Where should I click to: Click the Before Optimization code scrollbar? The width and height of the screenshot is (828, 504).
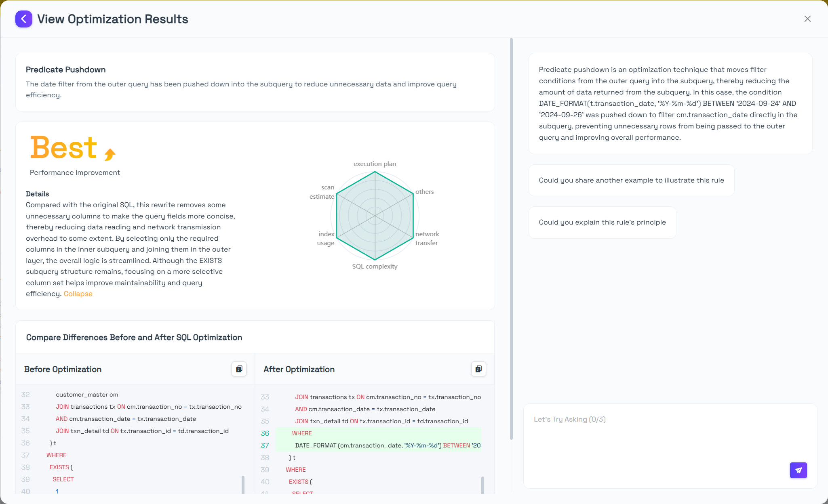pyautogui.click(x=243, y=484)
